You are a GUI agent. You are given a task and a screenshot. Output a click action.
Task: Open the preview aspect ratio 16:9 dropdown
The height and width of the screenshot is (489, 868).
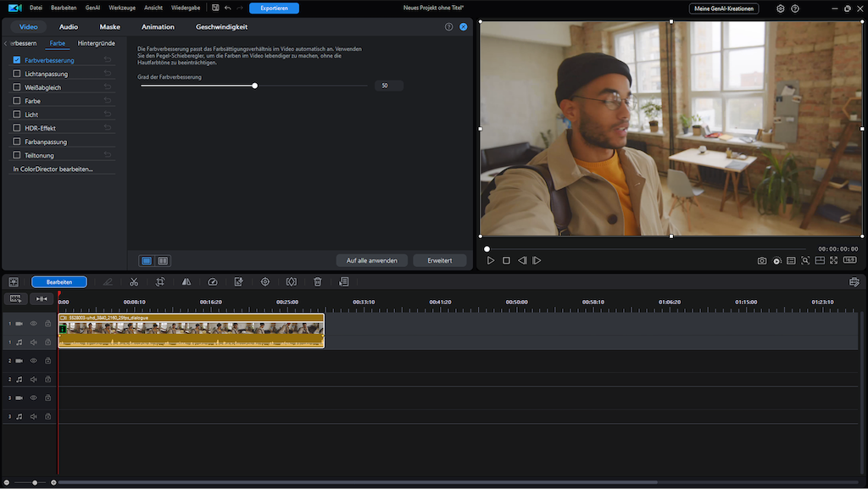[849, 261]
